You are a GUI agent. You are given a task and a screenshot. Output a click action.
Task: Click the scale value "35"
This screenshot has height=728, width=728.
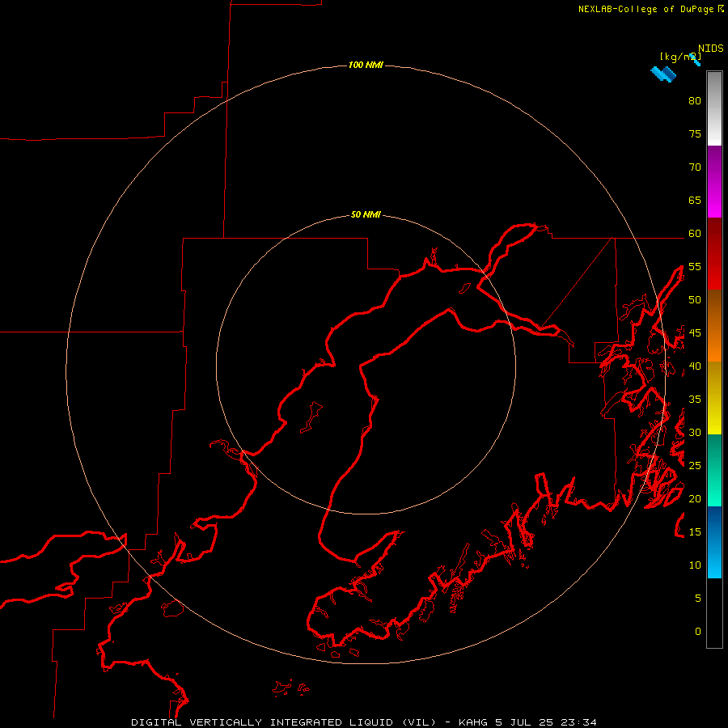(695, 400)
